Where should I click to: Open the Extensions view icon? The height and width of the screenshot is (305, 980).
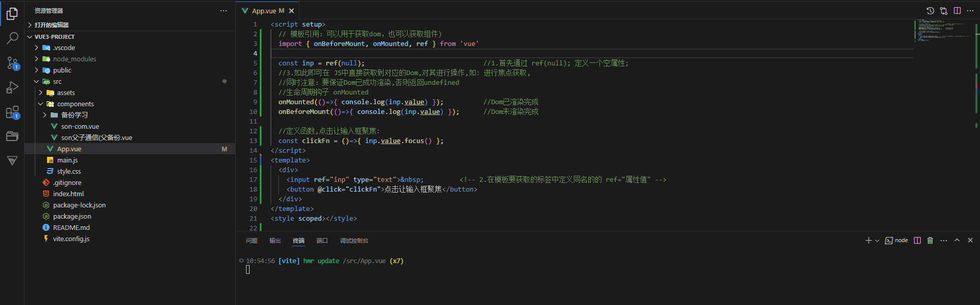[12, 112]
